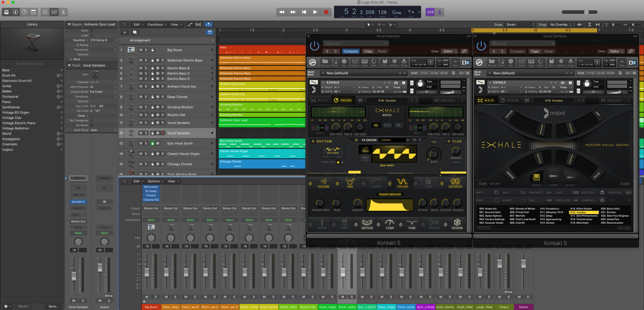644x310 pixels.
Task: Open the Editors via the scissors icon
Action: pyautogui.click(x=64, y=12)
